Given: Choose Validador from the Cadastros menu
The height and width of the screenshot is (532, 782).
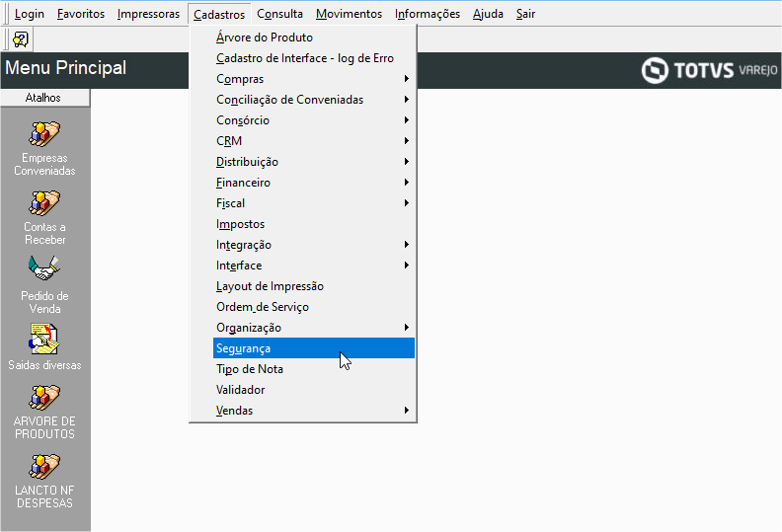Looking at the screenshot, I should tap(314, 390).
